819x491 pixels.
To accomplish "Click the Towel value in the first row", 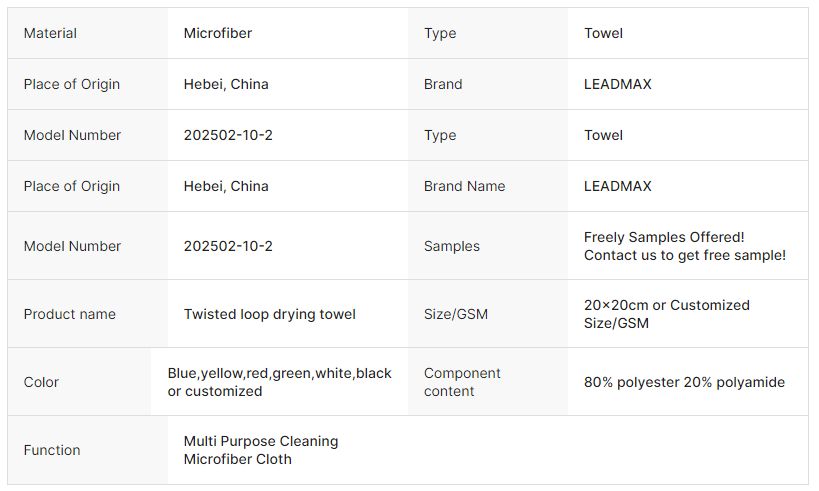I will [x=603, y=33].
